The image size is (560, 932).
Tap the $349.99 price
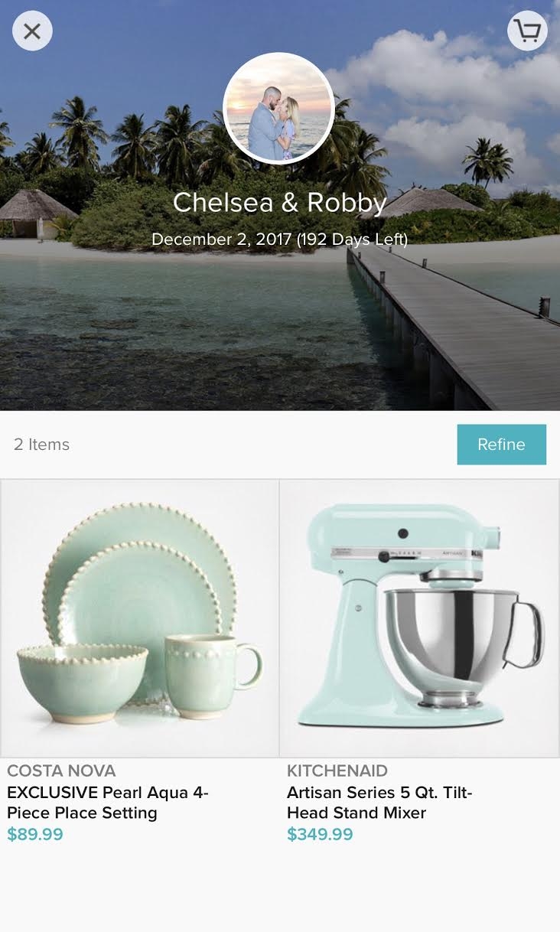(x=320, y=834)
